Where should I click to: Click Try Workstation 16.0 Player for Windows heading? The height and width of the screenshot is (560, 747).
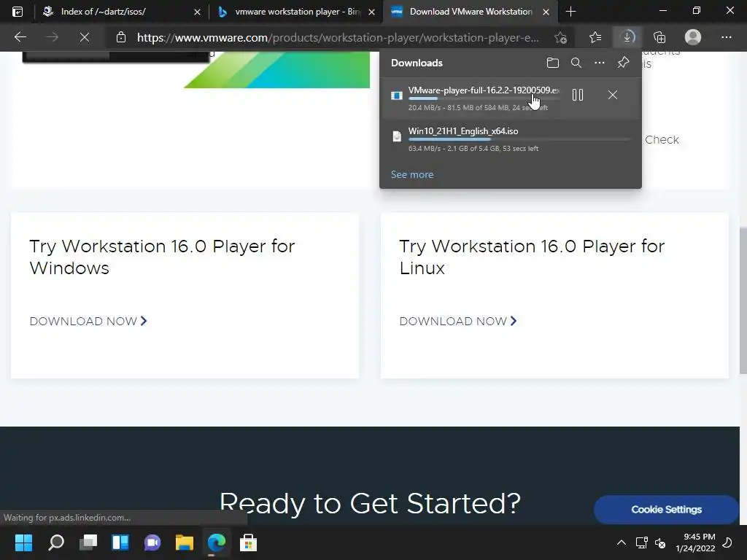click(x=162, y=257)
